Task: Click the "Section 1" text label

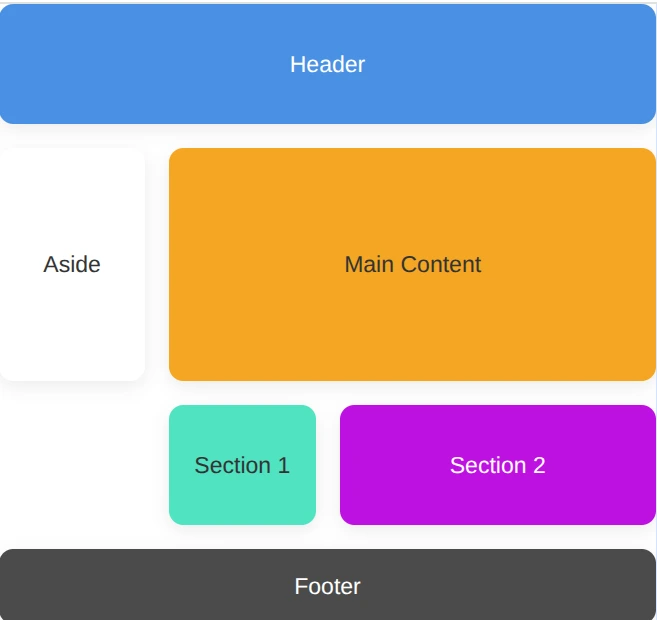Action: [x=242, y=465]
